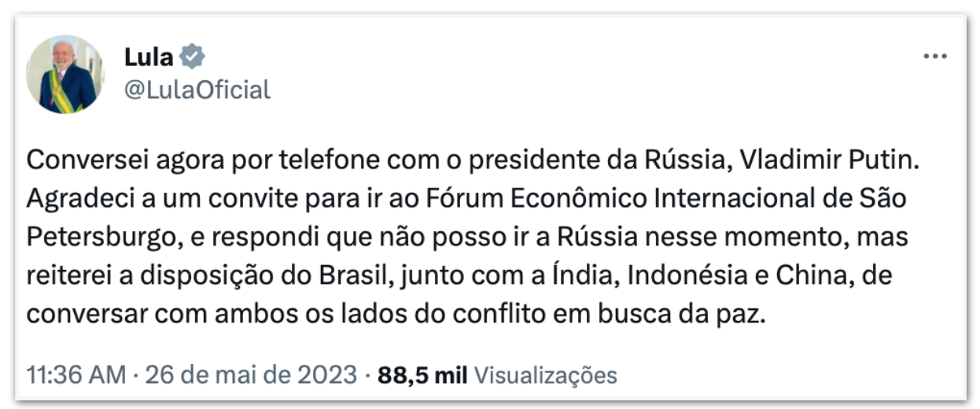
Task: Click the 11:36 AM timestamp
Action: (76, 375)
